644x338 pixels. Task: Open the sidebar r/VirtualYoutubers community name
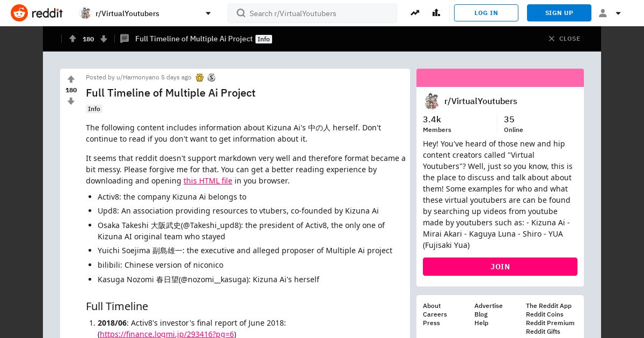coord(481,101)
